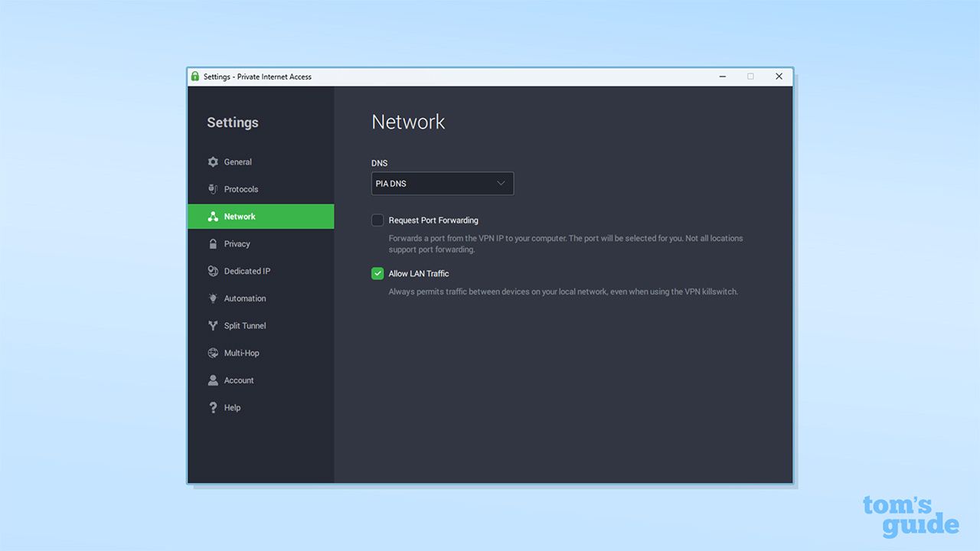980x551 pixels.
Task: Click the Settings sidebar heading
Action: [233, 122]
